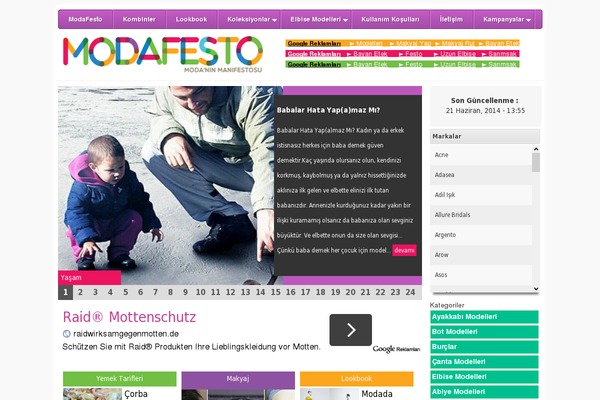
Task: Open the Kombinler menu item
Action: pos(139,19)
